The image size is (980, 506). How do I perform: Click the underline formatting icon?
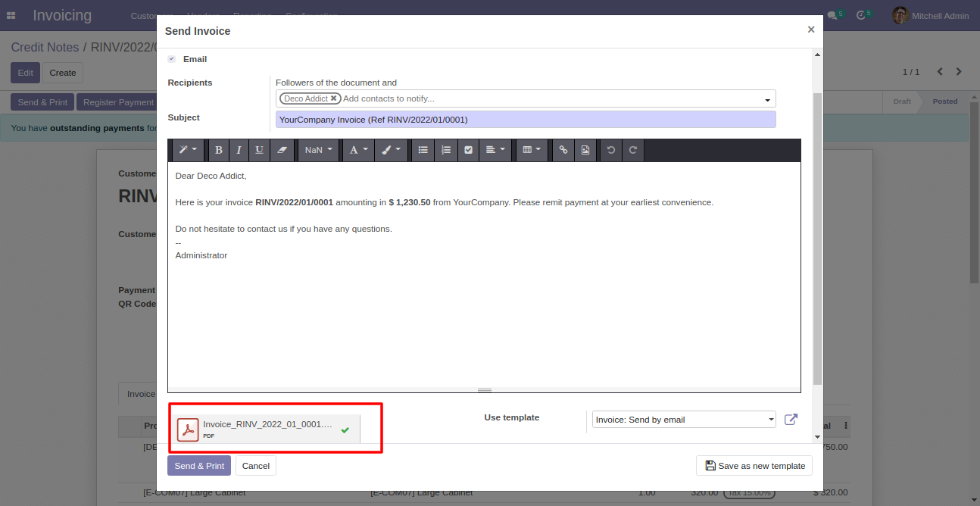(259, 150)
